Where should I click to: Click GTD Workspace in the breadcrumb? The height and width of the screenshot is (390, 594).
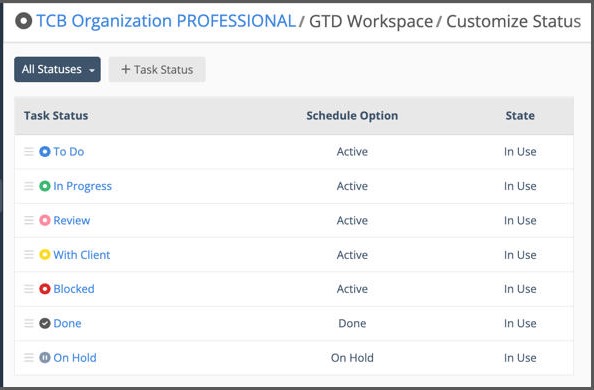click(371, 21)
